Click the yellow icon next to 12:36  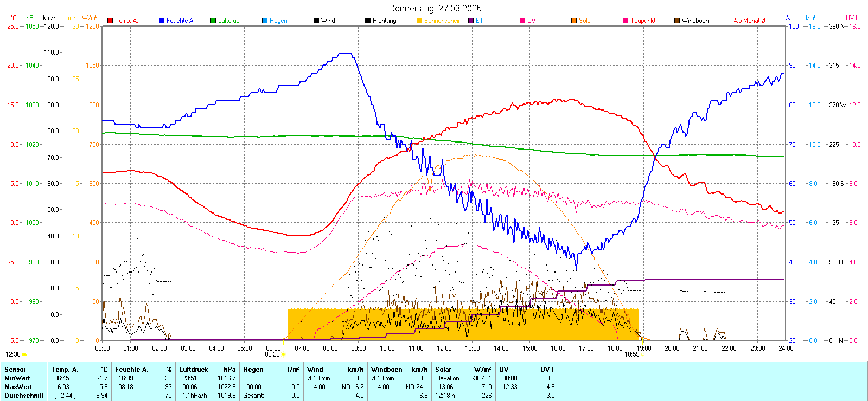point(24,354)
